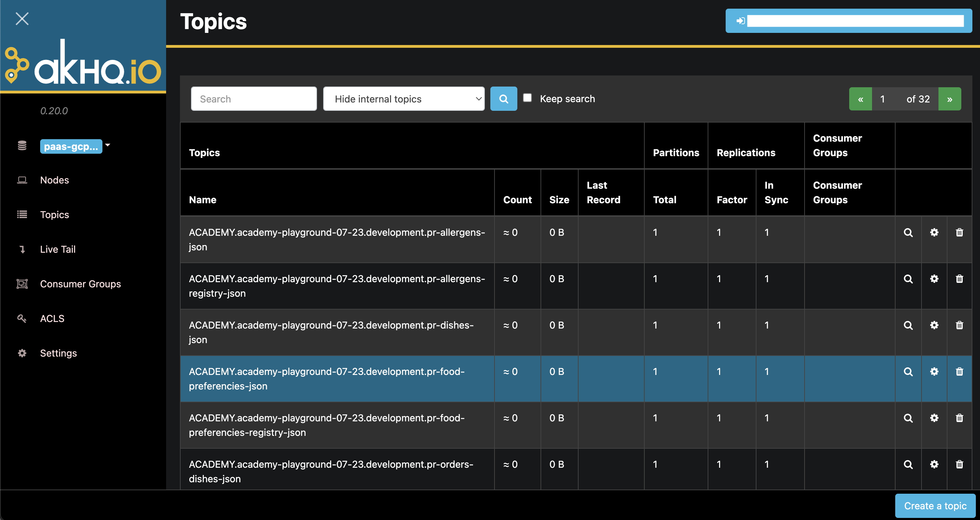Viewport: 980px width, 520px height.
Task: Go to previous page of topics
Action: (860, 99)
